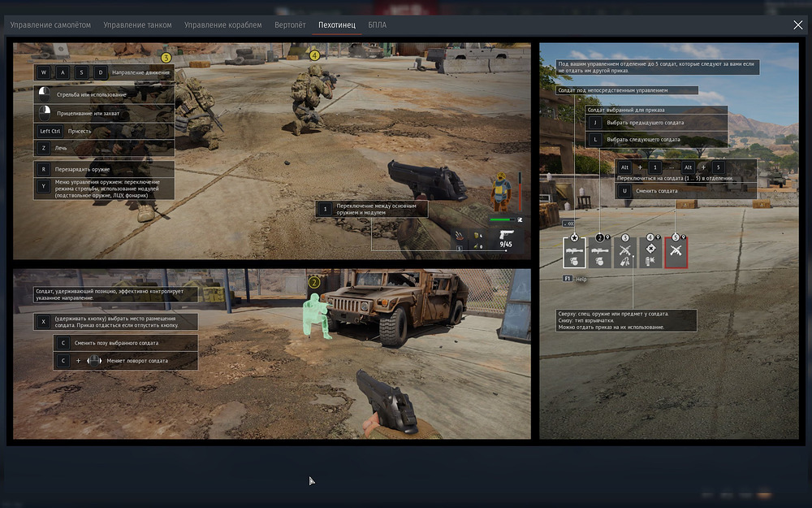
Task: Click the F1 Help key hint
Action: point(574,279)
